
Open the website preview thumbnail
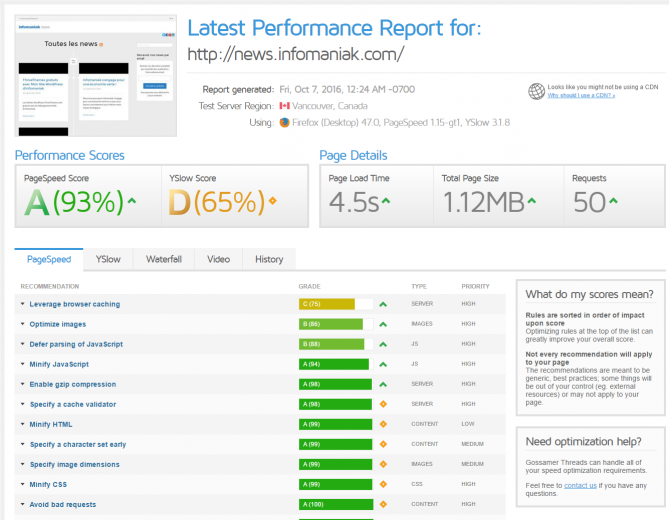tap(96, 76)
